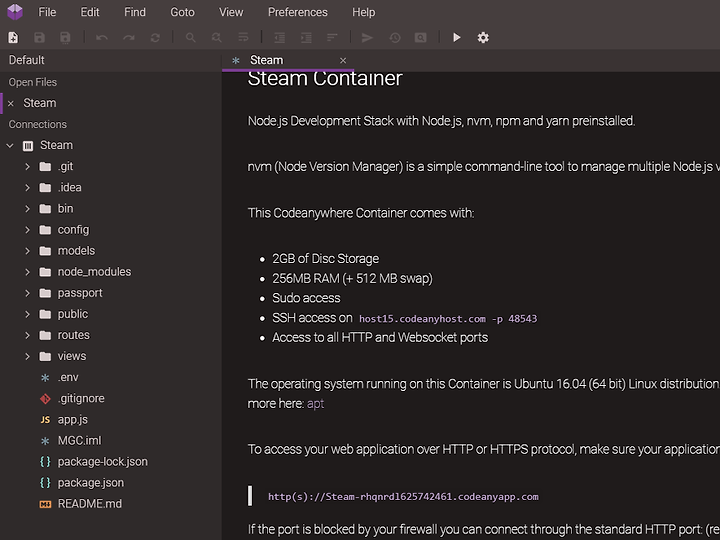Expand the node_modules folder

click(27, 272)
